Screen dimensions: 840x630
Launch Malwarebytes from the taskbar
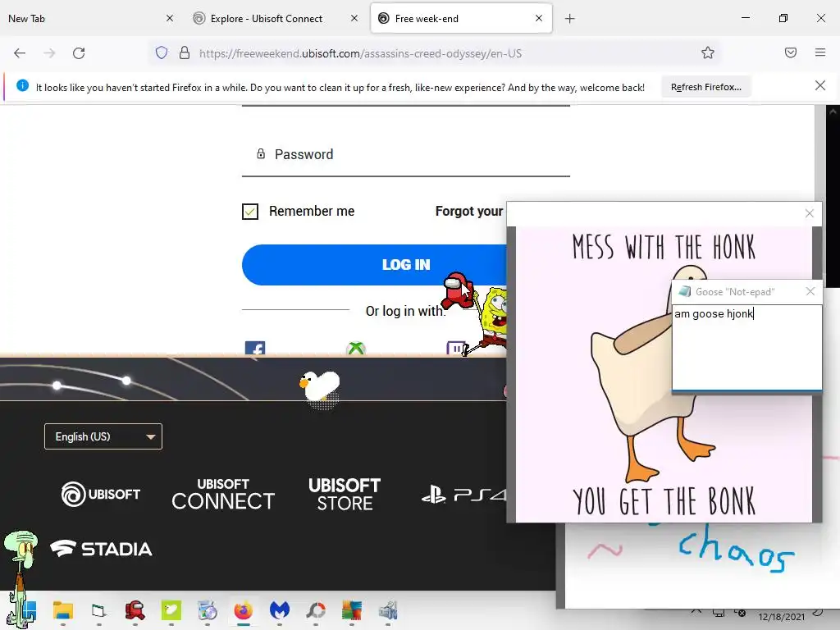tap(280, 610)
